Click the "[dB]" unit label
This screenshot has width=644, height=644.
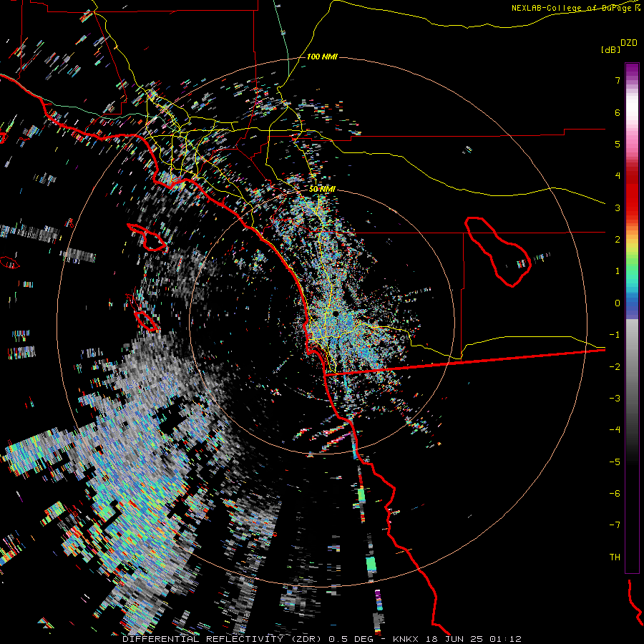(x=610, y=49)
